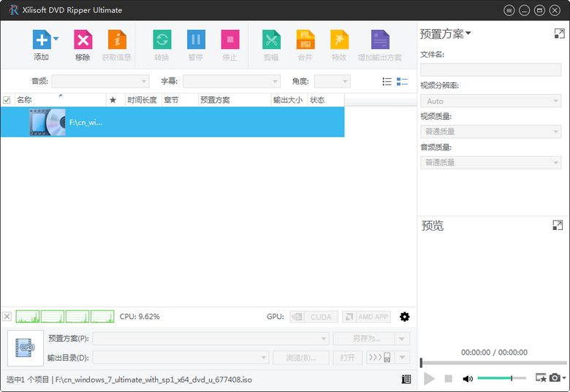The height and width of the screenshot is (392, 570).
Task: Click the pink 移除 (Remove) icon
Action: tap(83, 39)
